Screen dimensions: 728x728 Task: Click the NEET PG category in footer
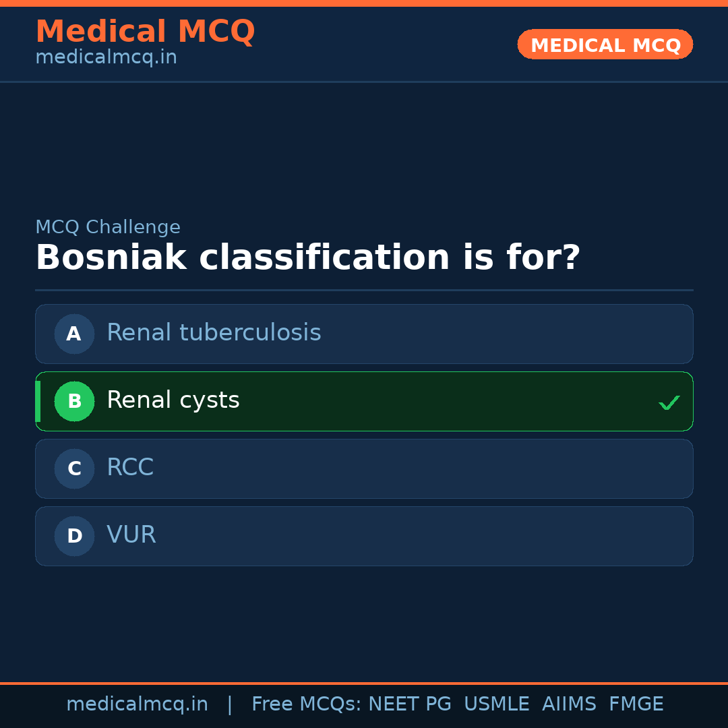point(409,704)
